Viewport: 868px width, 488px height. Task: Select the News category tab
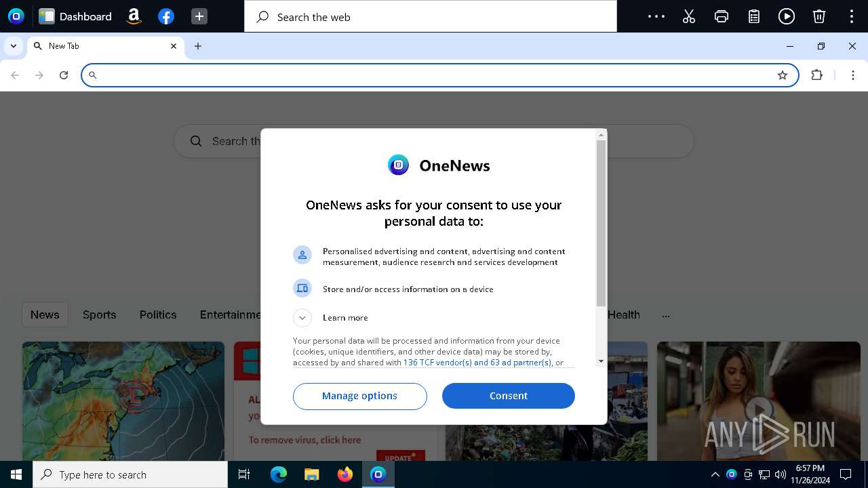tap(45, 314)
